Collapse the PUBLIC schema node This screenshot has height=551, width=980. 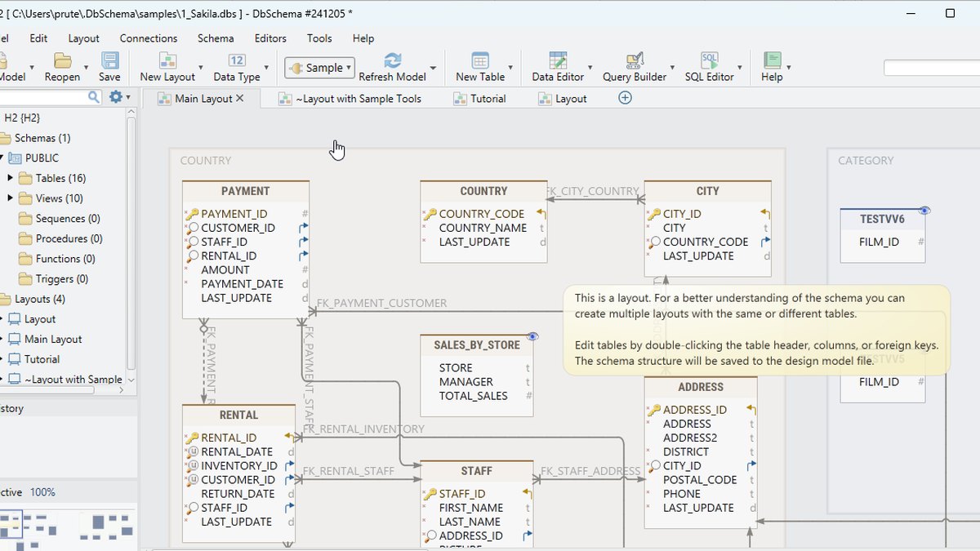[2, 158]
